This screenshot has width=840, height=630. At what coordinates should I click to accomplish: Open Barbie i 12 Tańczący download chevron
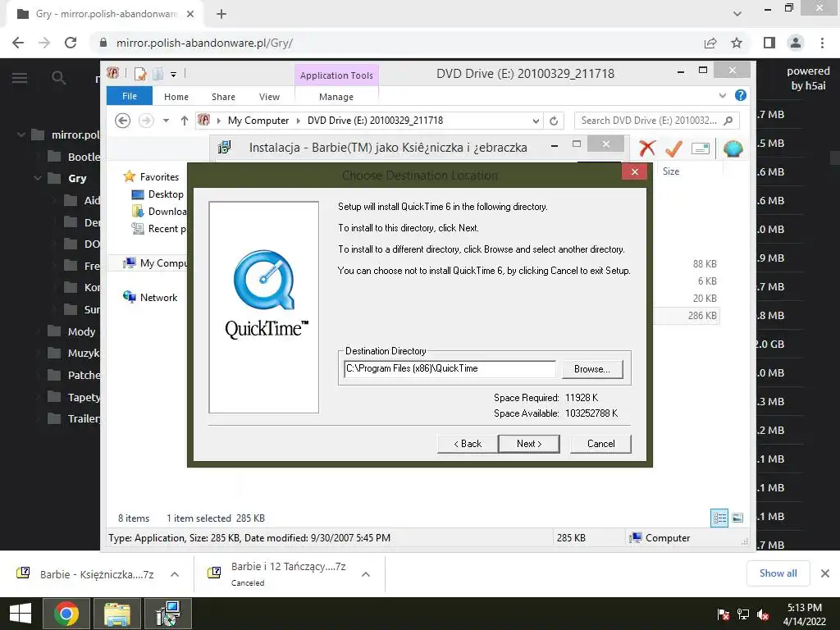(366, 574)
